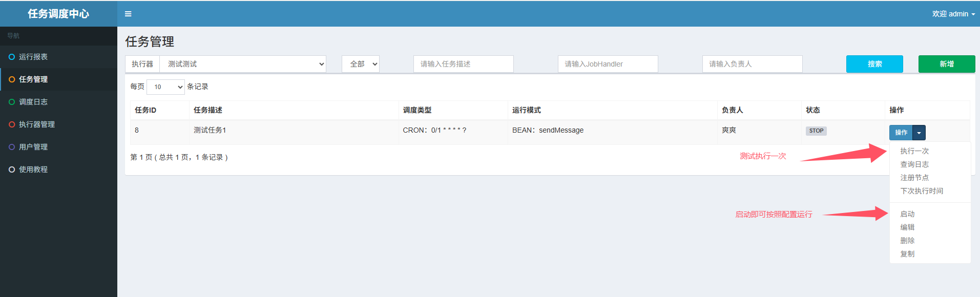Toggle the caret beside the 操作 button
Viewport: 980px width, 297px height.
tap(919, 133)
